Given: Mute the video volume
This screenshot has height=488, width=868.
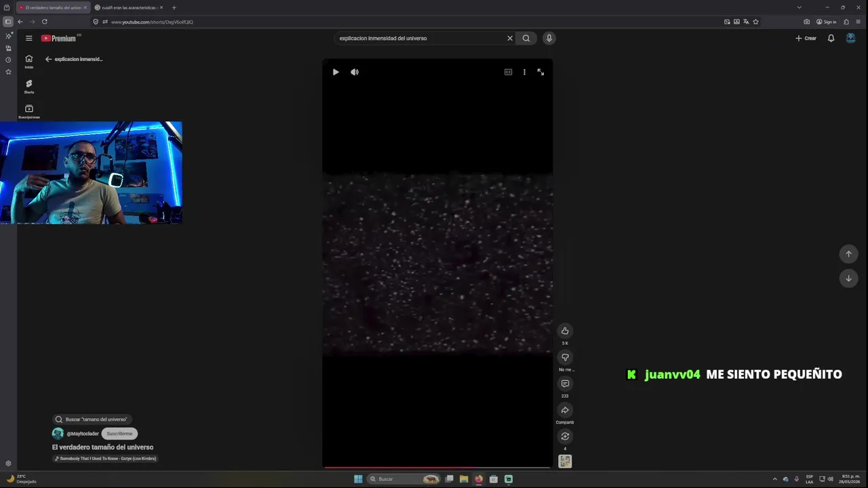Looking at the screenshot, I should click(x=355, y=72).
